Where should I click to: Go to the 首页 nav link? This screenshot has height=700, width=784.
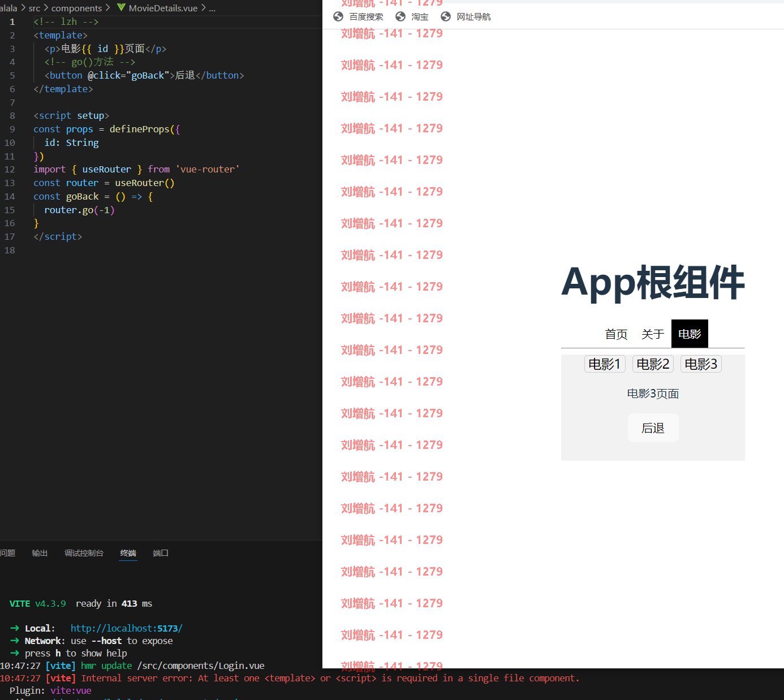[x=616, y=334]
